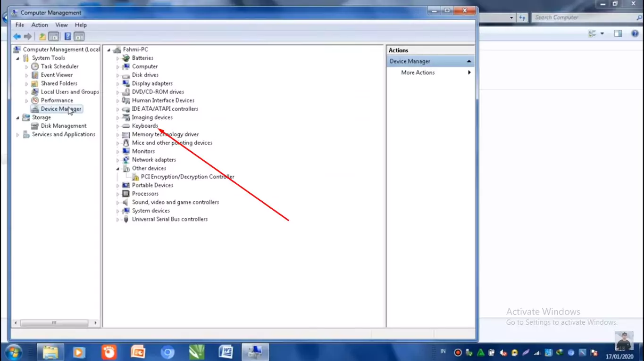Click the IN language indicator in tray
Image resolution: width=644 pixels, height=361 pixels.
pos(443,351)
